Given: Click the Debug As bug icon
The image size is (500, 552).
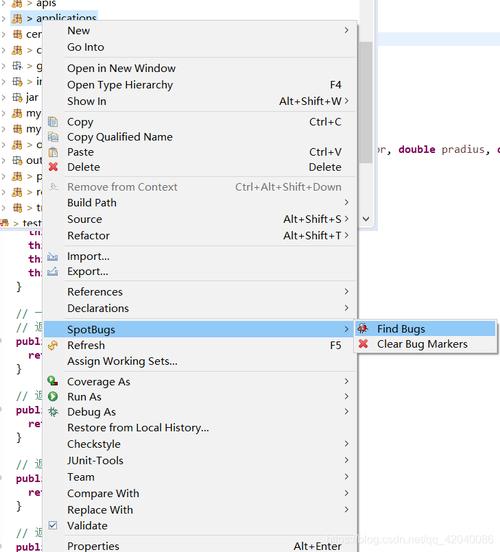Looking at the screenshot, I should [x=53, y=412].
